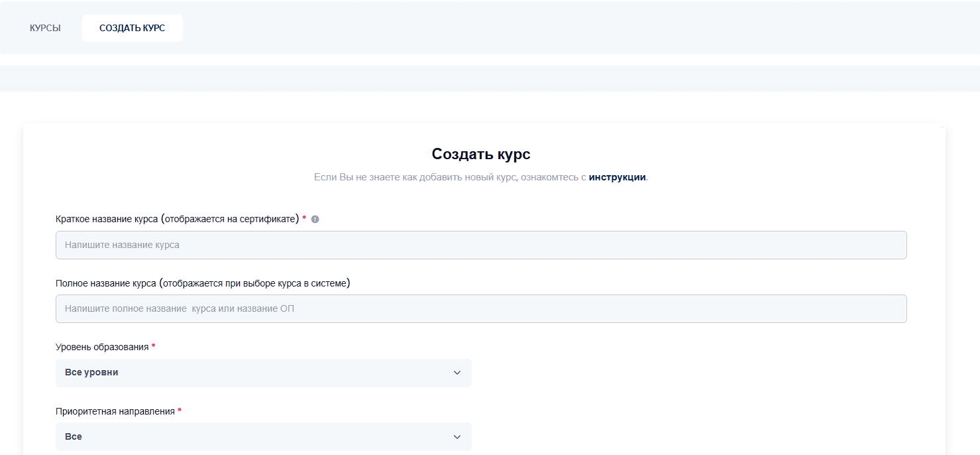
Task: Click the empty gray bar below the tabs
Action: click(490, 78)
